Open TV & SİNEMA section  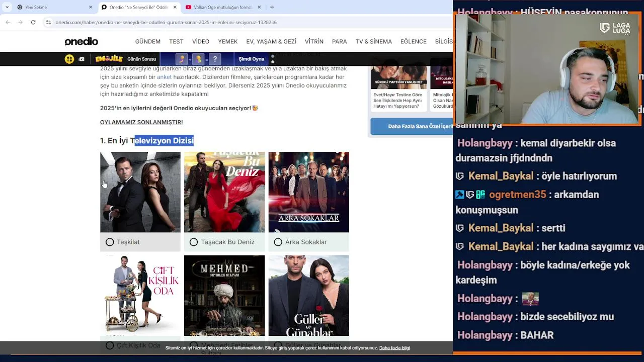pos(373,41)
